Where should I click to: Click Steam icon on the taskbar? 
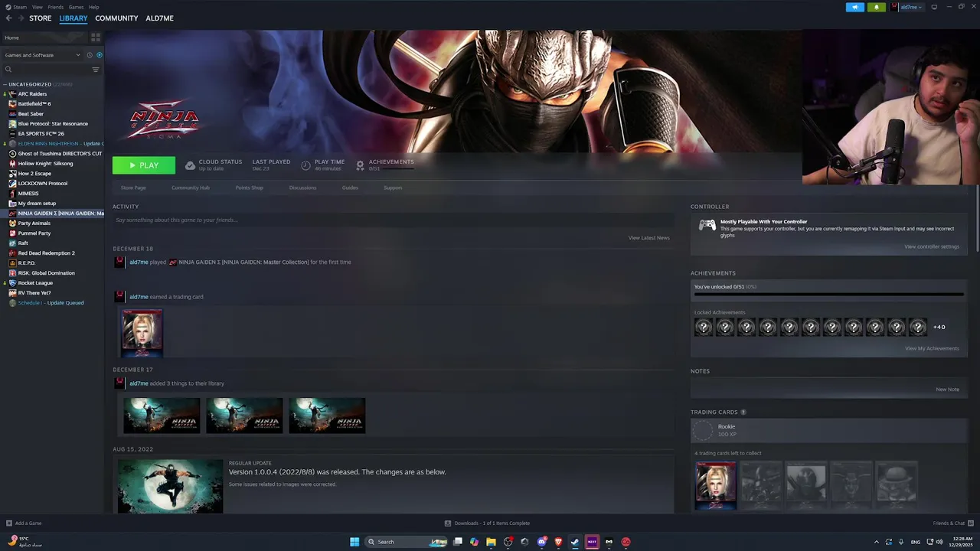pyautogui.click(x=575, y=542)
